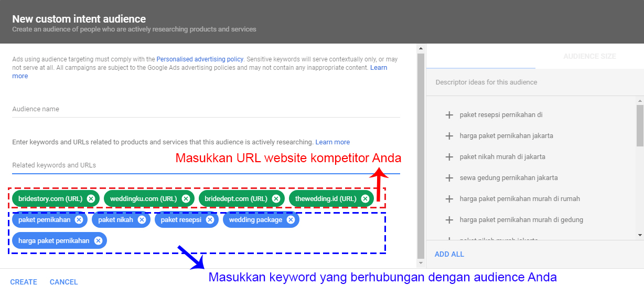Add 'harga paket pernikahan murah di rumah' plus icon
This screenshot has width=644, height=295.
(449, 199)
